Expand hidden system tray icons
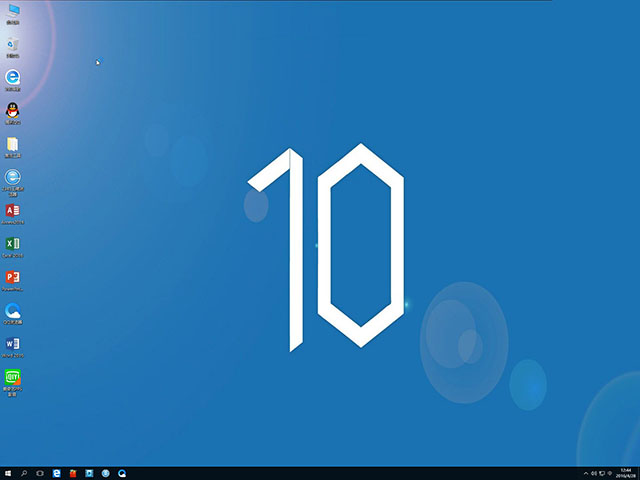Viewport: 640px width, 480px height. click(x=585, y=472)
